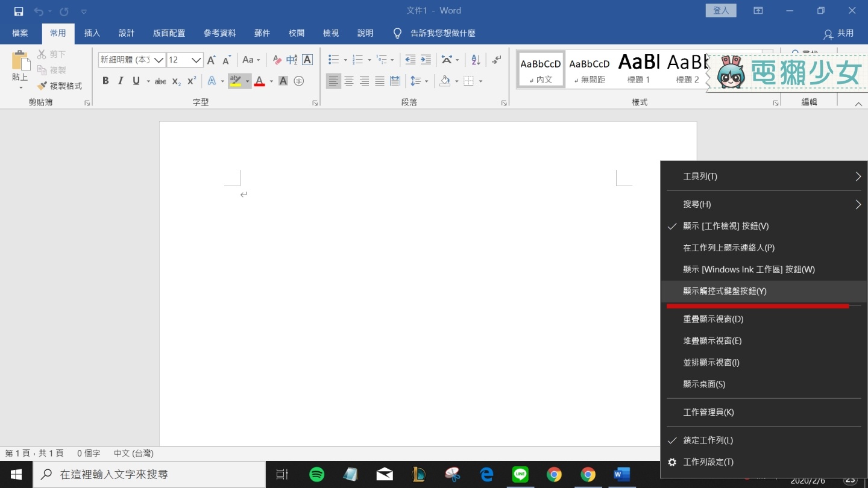Image resolution: width=868 pixels, height=488 pixels.
Task: Click Format Painter (複製格式)
Action: pyautogui.click(x=60, y=86)
